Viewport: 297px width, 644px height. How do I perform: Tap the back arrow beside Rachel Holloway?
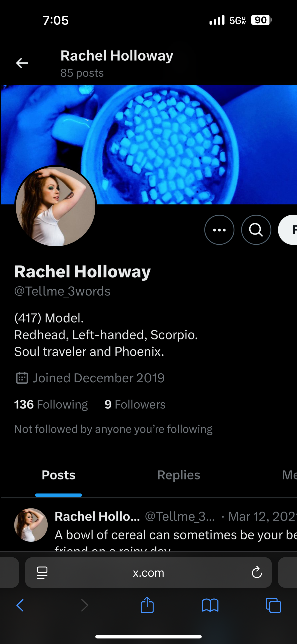[22, 63]
